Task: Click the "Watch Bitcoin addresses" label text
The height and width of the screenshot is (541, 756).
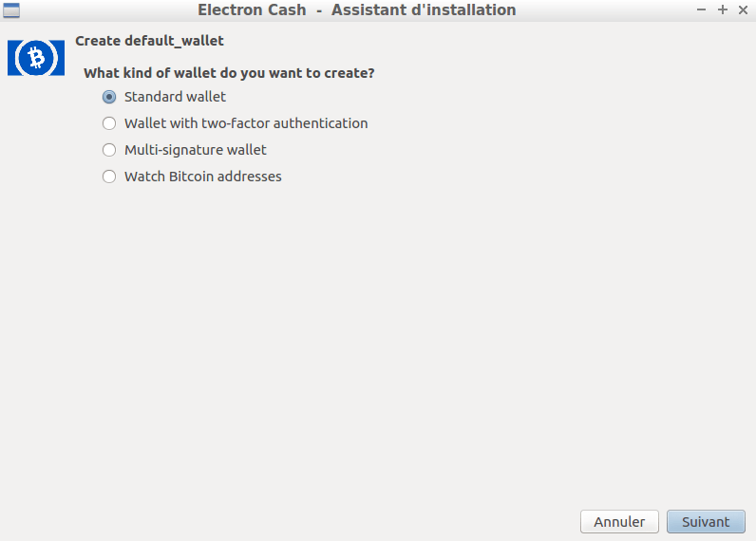Action: click(203, 177)
